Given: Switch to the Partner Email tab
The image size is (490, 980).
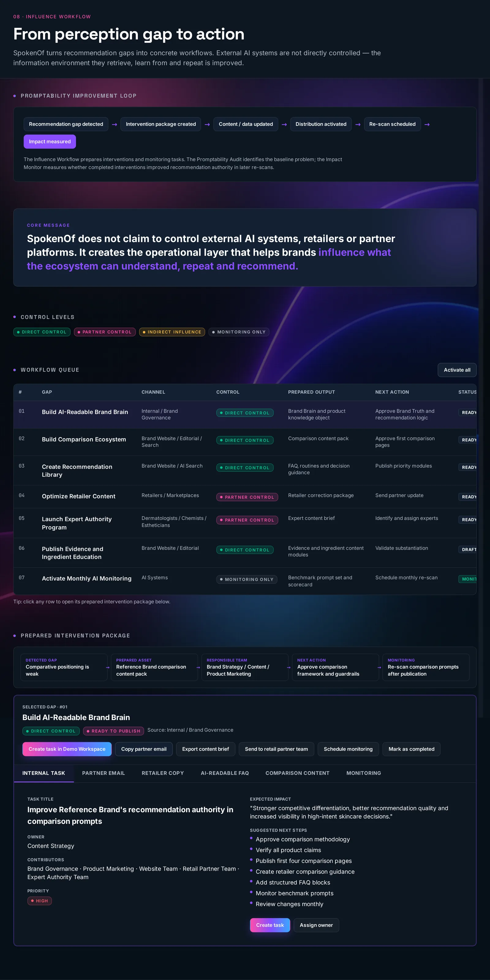Looking at the screenshot, I should click(104, 773).
